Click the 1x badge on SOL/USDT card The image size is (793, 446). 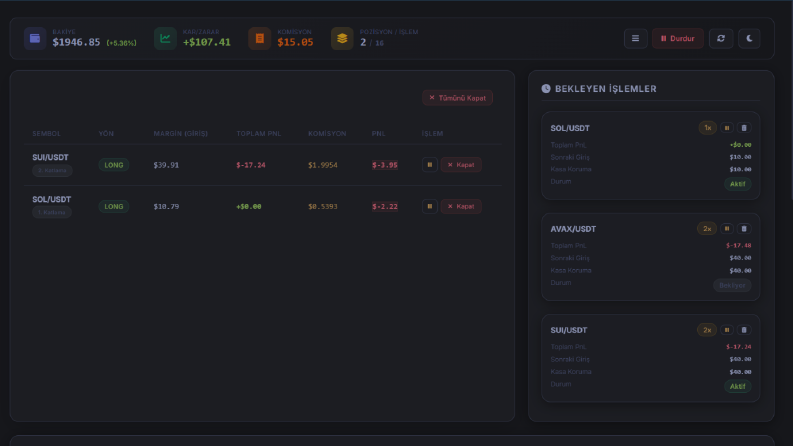tap(708, 128)
